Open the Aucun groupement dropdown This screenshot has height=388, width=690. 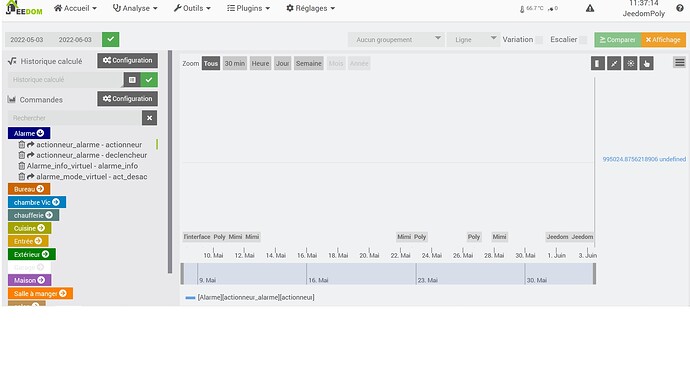(x=396, y=40)
